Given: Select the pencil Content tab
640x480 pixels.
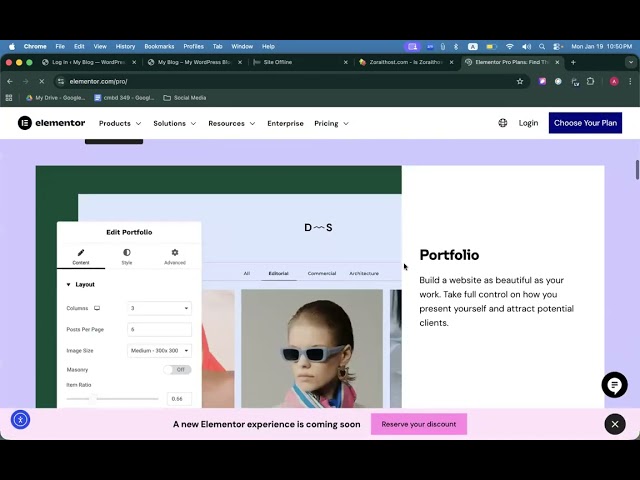Looking at the screenshot, I should pyautogui.click(x=81, y=257).
